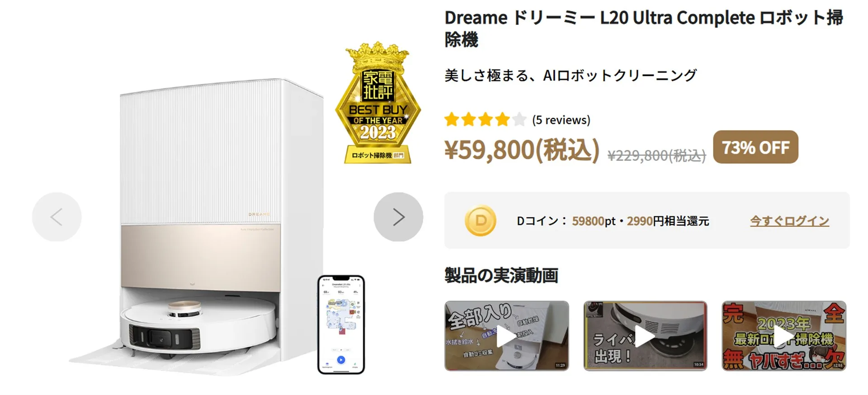This screenshot has height=395, width=868.
Task: Play the 全部入り demo video
Action: pos(506,336)
